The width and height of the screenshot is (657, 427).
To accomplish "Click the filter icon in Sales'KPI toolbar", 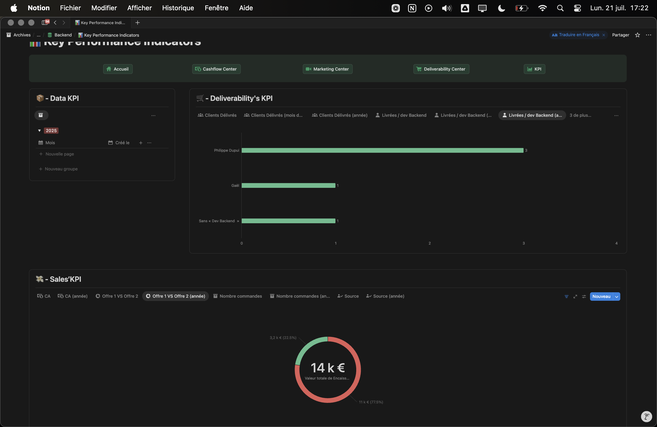I will (566, 296).
